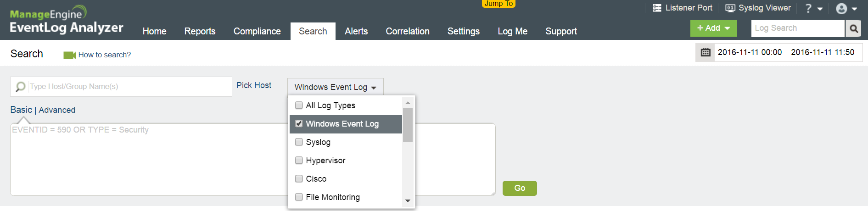The height and width of the screenshot is (211, 868).
Task: Click the How to search video icon
Action: click(69, 55)
